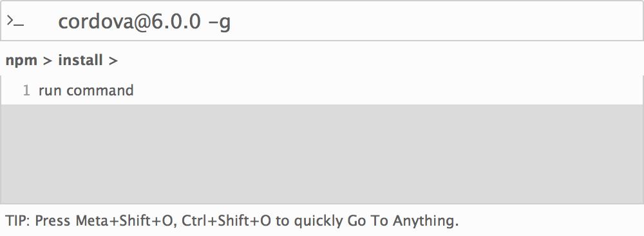This screenshot has width=644, height=236.
Task: Click blank space right of input text
Action: [x=435, y=21]
